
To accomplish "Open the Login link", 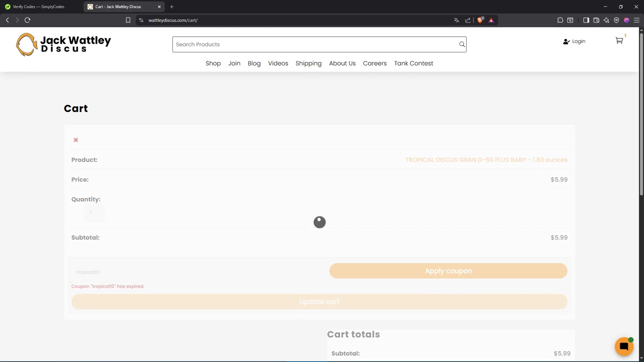I will pyautogui.click(x=574, y=41).
